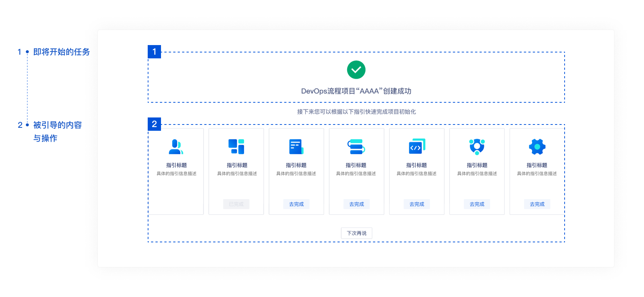Viewport: 644px width, 297px height.
Task: Click the 即将开始的任务 legend label
Action: tap(62, 52)
